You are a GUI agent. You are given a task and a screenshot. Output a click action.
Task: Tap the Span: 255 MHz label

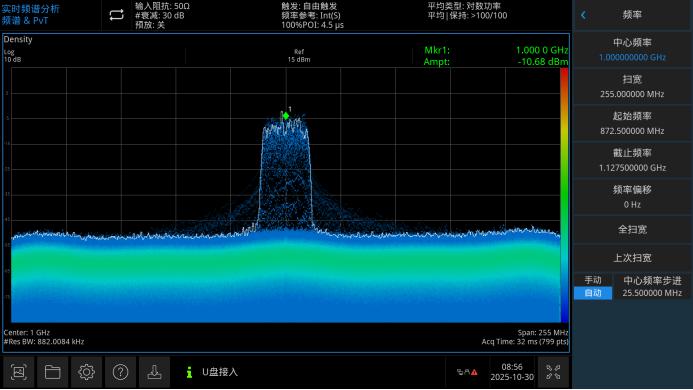[x=543, y=333]
